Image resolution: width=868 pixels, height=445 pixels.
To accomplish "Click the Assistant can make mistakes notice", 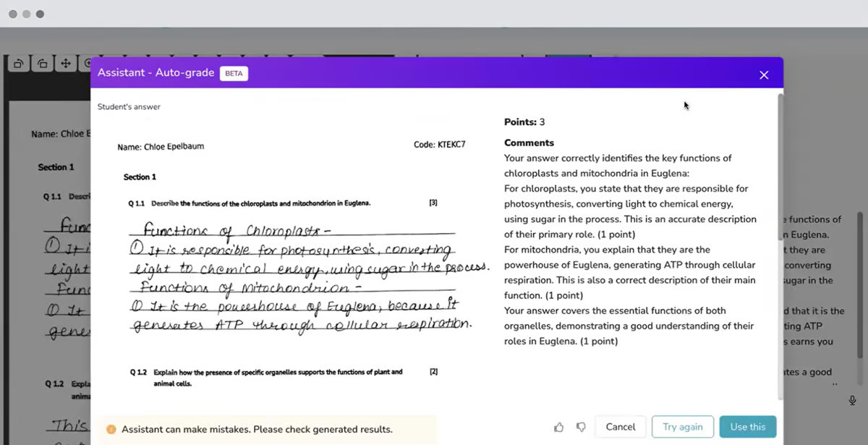I will [268, 428].
